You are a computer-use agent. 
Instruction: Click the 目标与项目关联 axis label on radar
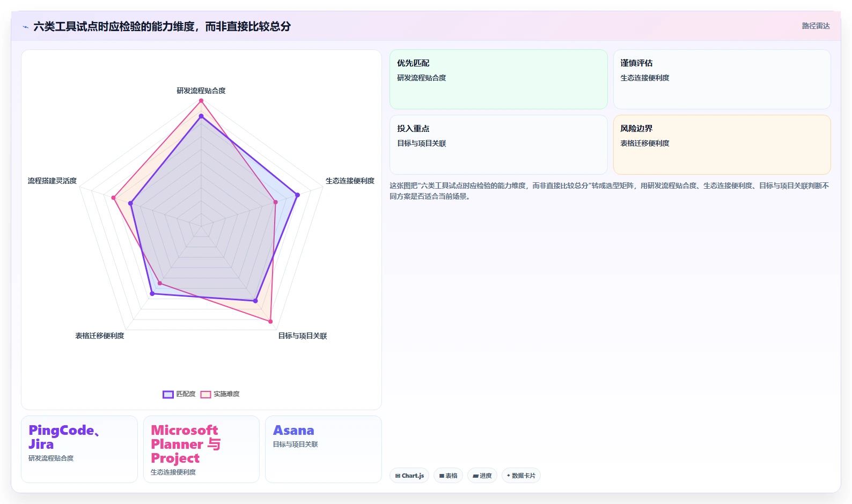click(x=302, y=336)
